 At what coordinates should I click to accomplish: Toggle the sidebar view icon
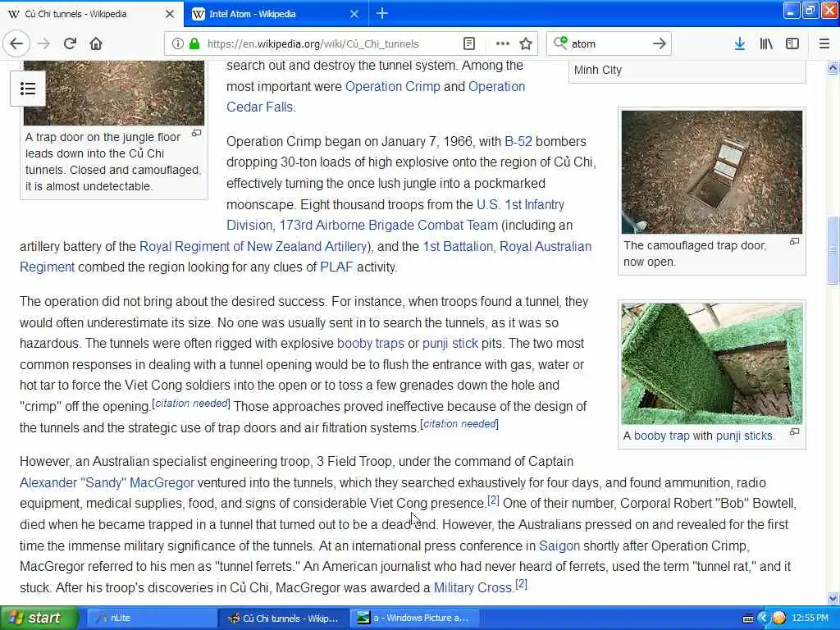point(792,44)
